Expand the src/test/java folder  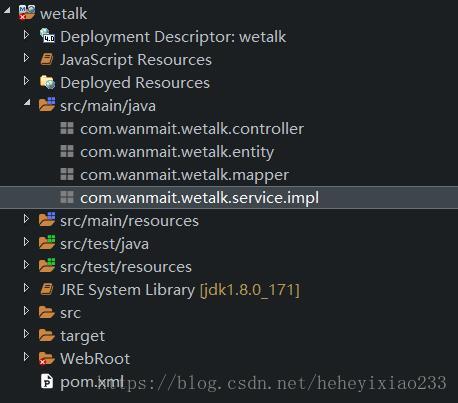pyautogui.click(x=26, y=242)
